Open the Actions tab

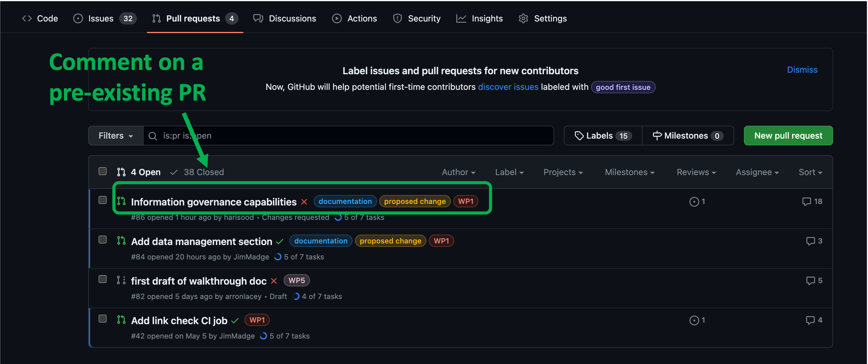354,19
